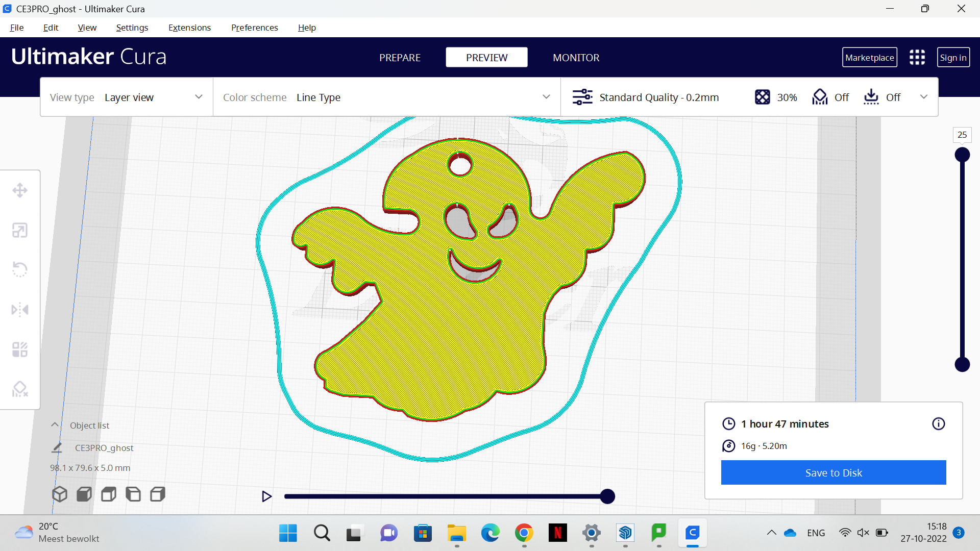980x551 pixels.
Task: Click the simulation path slider handle
Action: coord(607,496)
